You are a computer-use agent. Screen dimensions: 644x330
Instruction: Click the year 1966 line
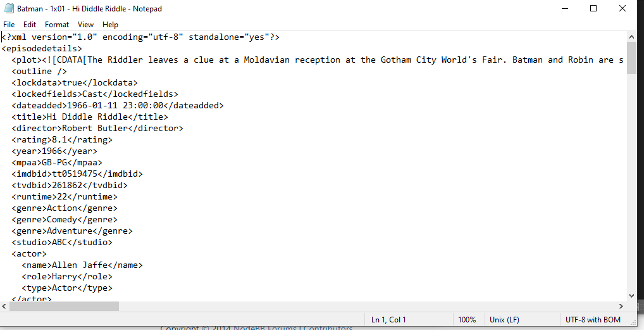pyautogui.click(x=54, y=151)
